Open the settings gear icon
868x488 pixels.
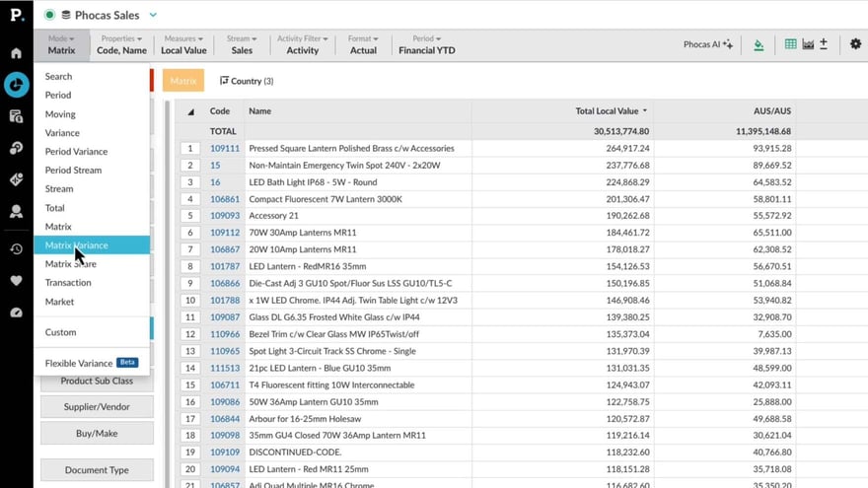click(855, 44)
